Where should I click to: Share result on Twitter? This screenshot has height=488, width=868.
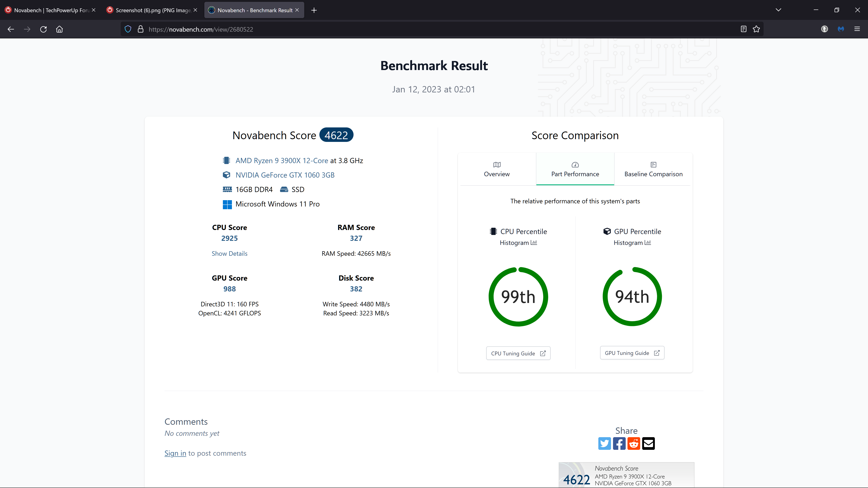[x=604, y=443]
